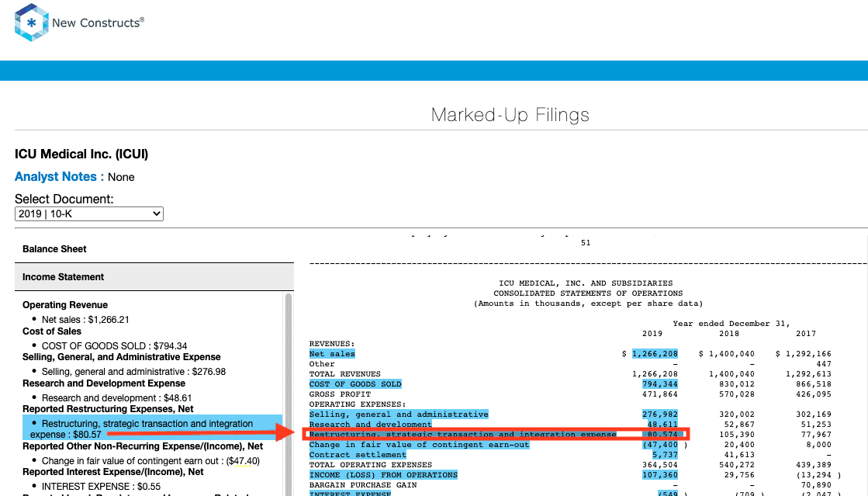Click highlighted 276,982 value in filing

coord(660,414)
